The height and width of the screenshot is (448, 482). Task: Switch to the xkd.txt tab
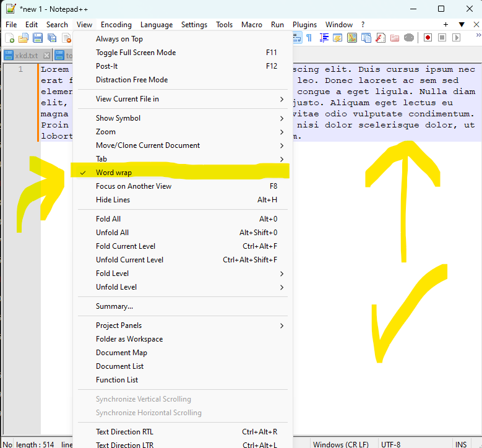tap(26, 56)
